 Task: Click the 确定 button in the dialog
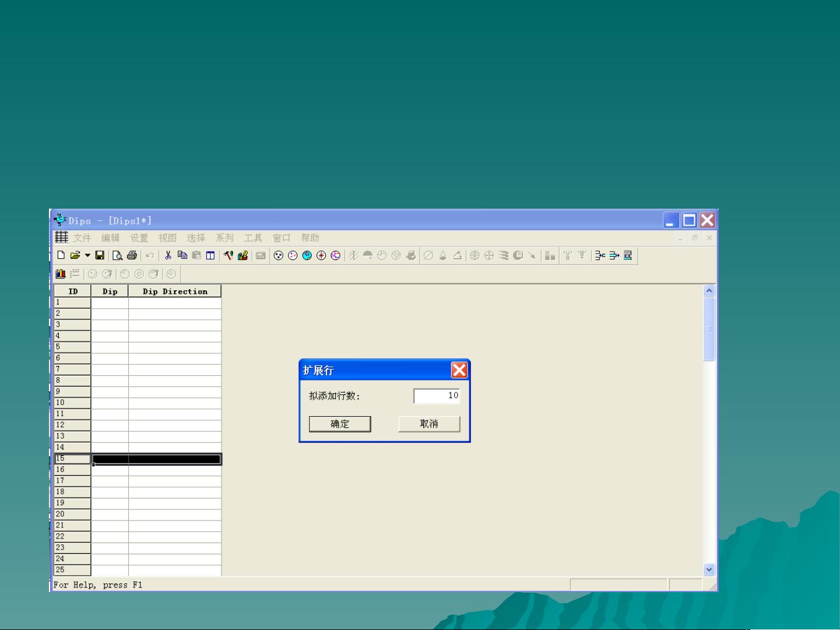(340, 424)
